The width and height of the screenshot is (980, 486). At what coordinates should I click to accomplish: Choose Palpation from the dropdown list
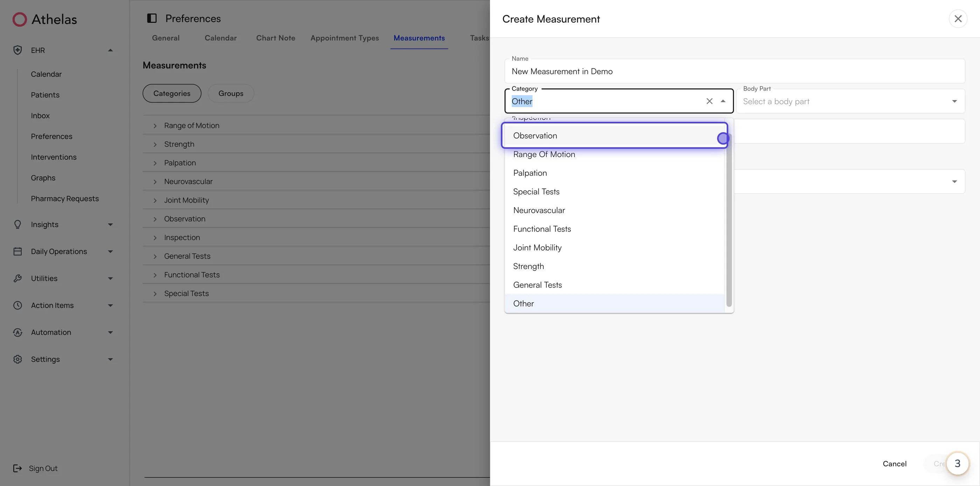point(614,172)
